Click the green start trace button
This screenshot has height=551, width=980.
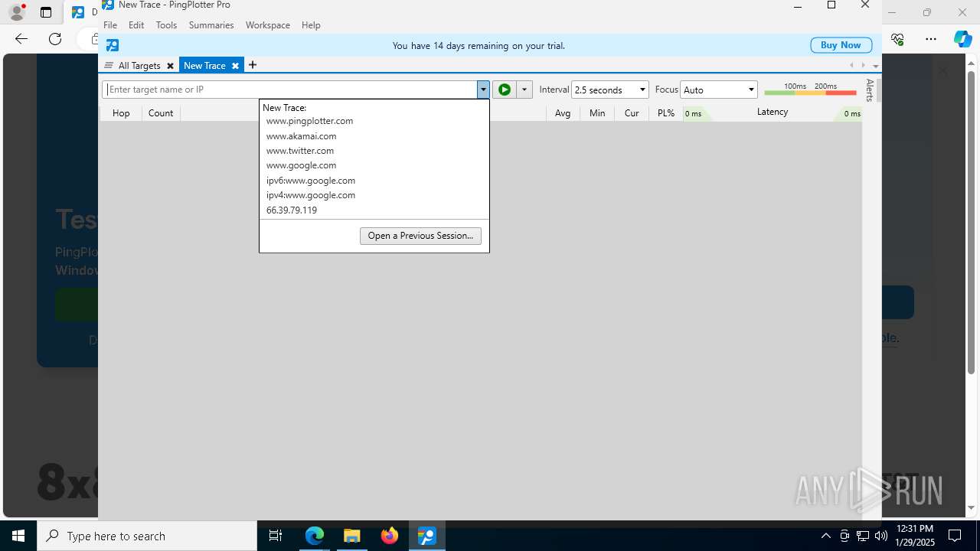(x=505, y=90)
